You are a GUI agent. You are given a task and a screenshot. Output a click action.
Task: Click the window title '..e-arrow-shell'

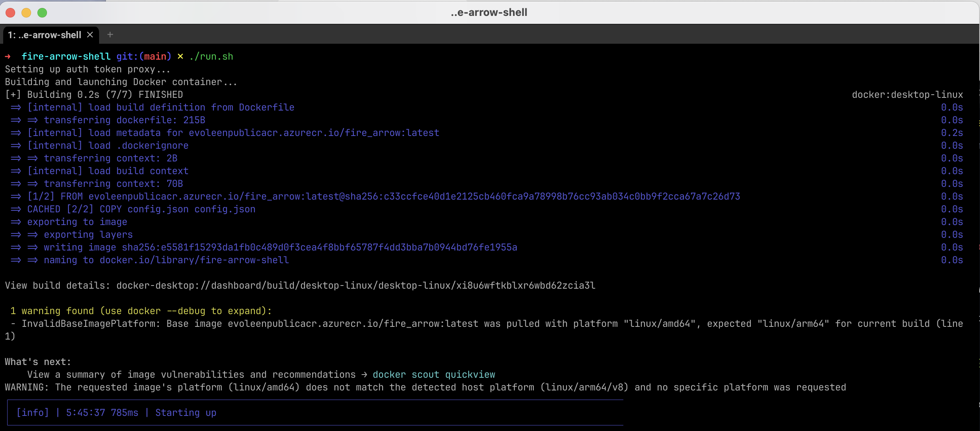(x=489, y=12)
